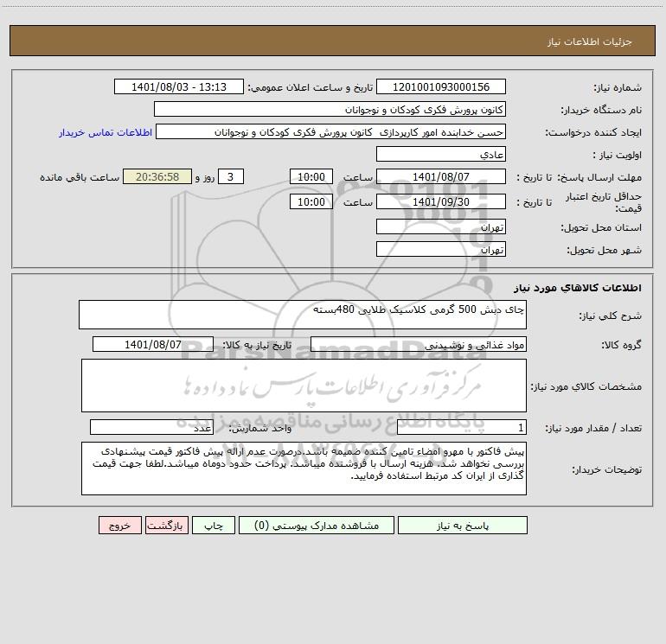Click priority field showing 'عادی'
666x644 pixels.
pyautogui.click(x=441, y=154)
